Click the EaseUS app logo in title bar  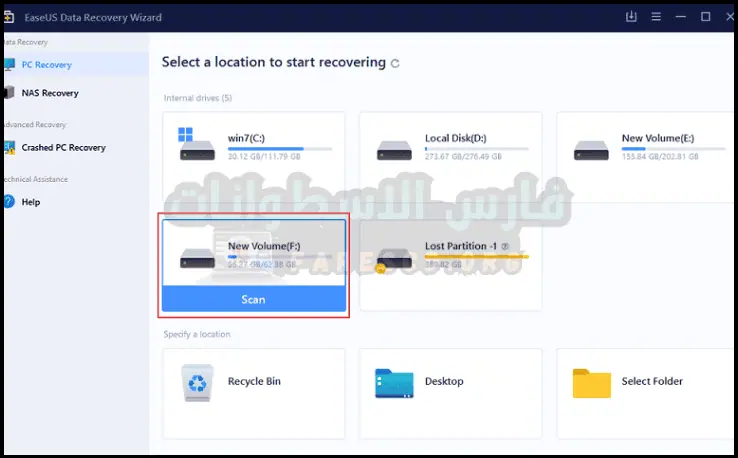coord(11,17)
